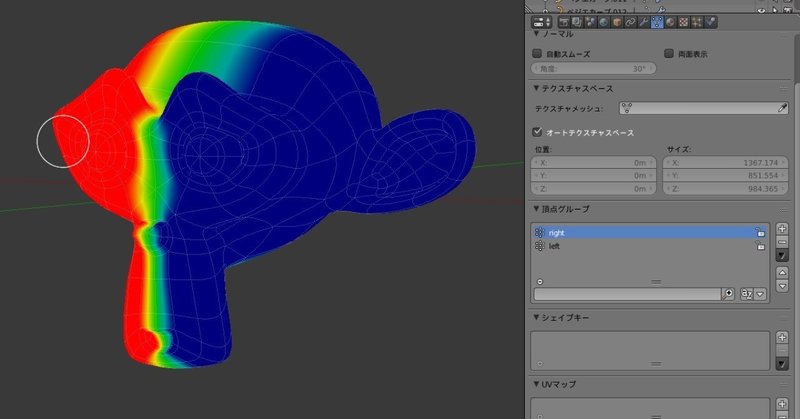Switch to the World properties tab
The image size is (800, 419).
[604, 22]
